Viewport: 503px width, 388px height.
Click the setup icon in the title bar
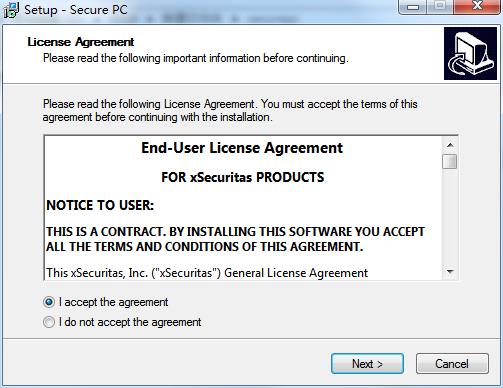coord(11,10)
